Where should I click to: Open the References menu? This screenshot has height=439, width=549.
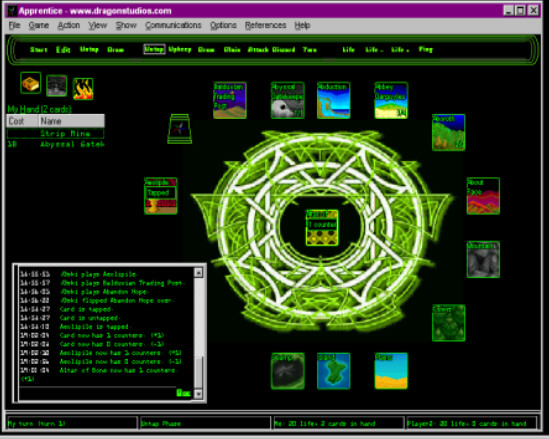[x=265, y=25]
